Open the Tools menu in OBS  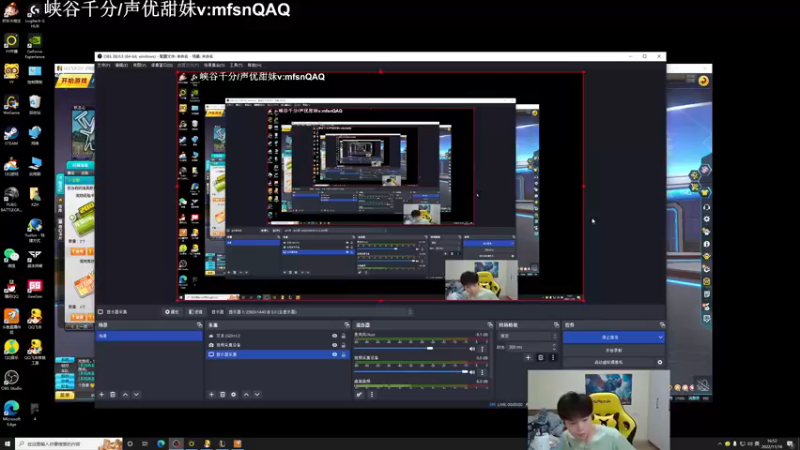[x=236, y=65]
